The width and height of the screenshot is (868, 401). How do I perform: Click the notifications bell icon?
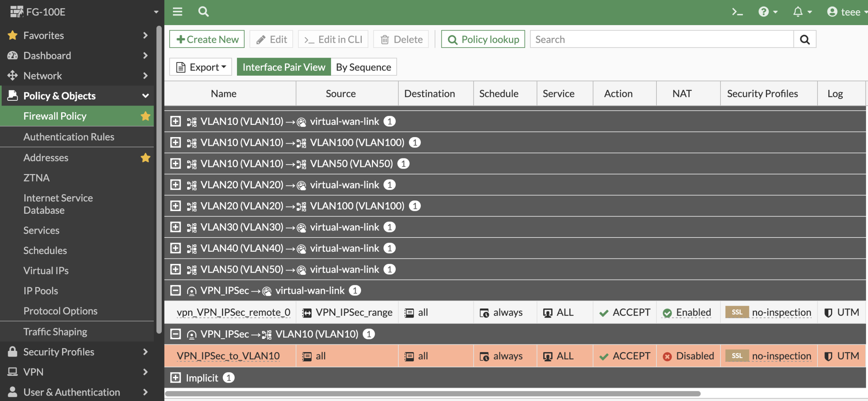click(x=798, y=12)
